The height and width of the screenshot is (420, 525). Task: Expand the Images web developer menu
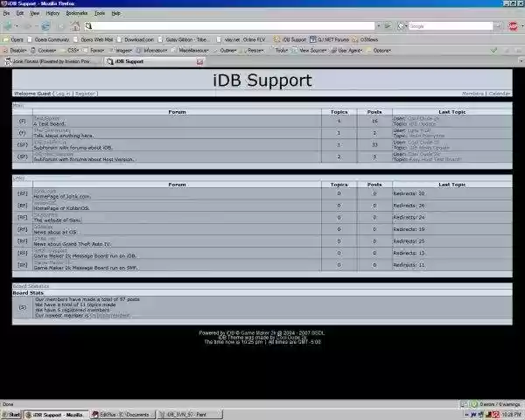pos(121,50)
